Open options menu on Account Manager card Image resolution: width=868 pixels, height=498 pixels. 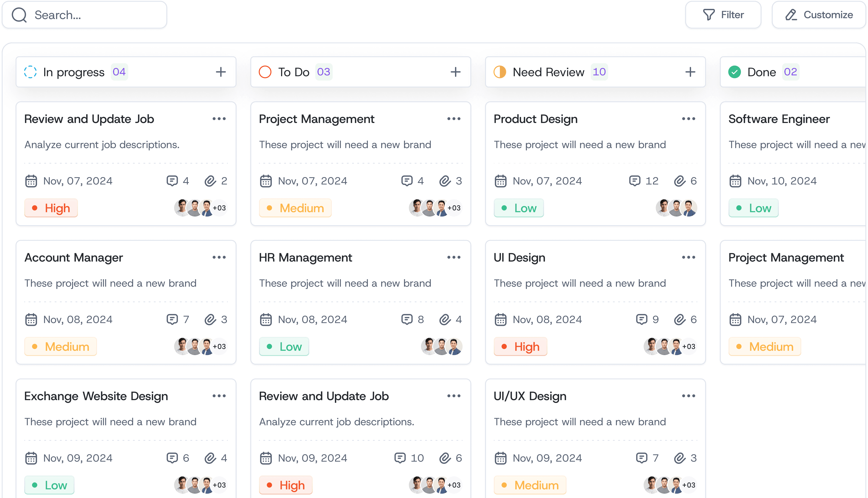click(219, 257)
